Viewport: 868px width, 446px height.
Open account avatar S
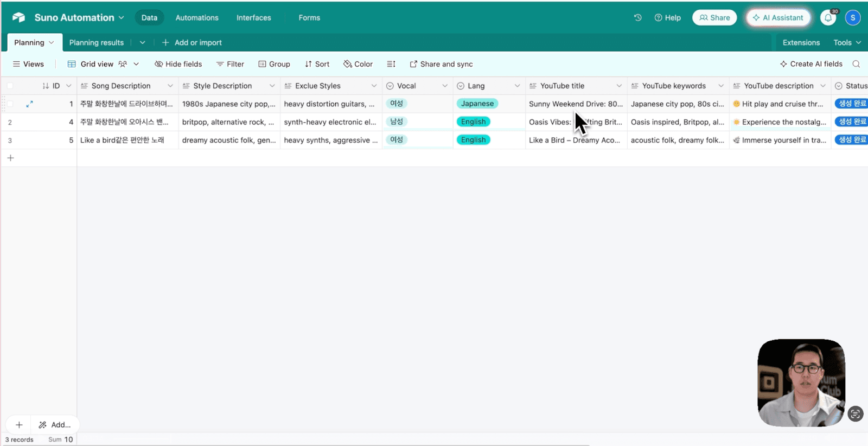click(853, 17)
